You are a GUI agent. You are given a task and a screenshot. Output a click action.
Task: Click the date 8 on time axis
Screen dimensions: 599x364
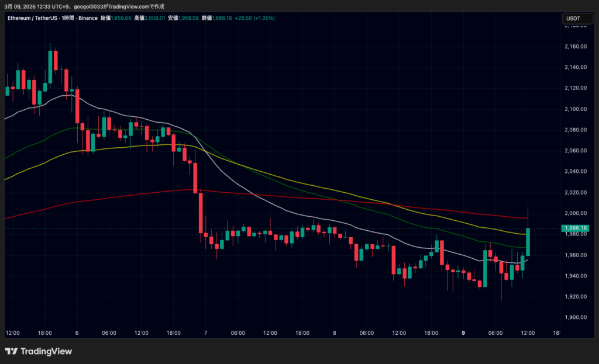coord(335,332)
